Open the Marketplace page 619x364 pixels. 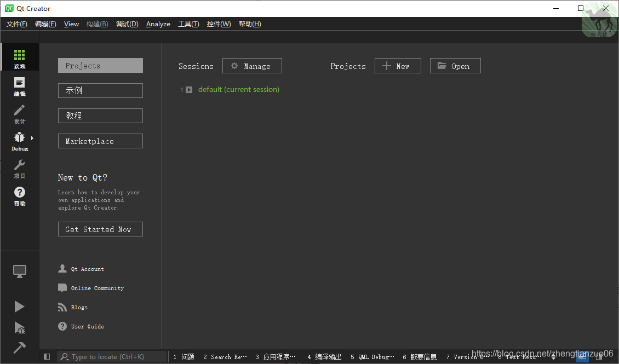click(x=100, y=141)
